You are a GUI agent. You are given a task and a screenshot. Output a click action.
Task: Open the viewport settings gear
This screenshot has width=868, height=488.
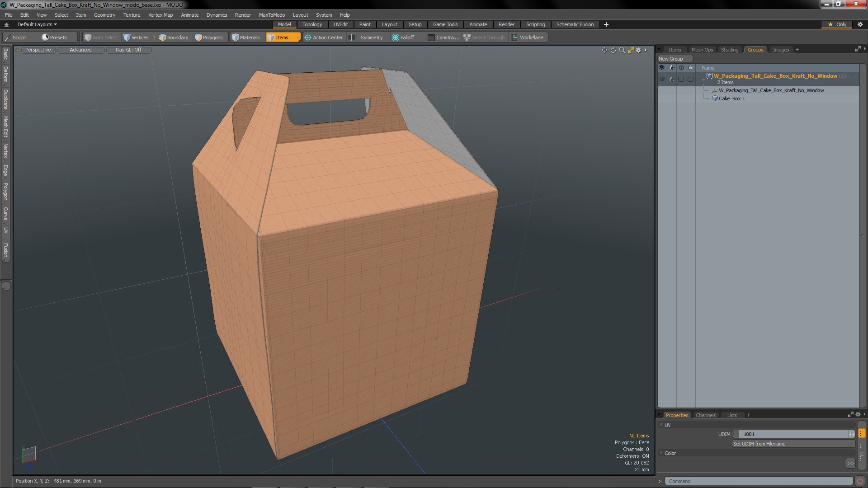click(x=638, y=50)
